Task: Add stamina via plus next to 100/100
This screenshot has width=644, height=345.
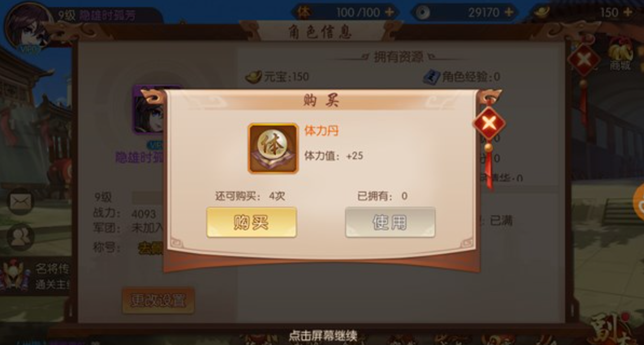Action: point(389,12)
